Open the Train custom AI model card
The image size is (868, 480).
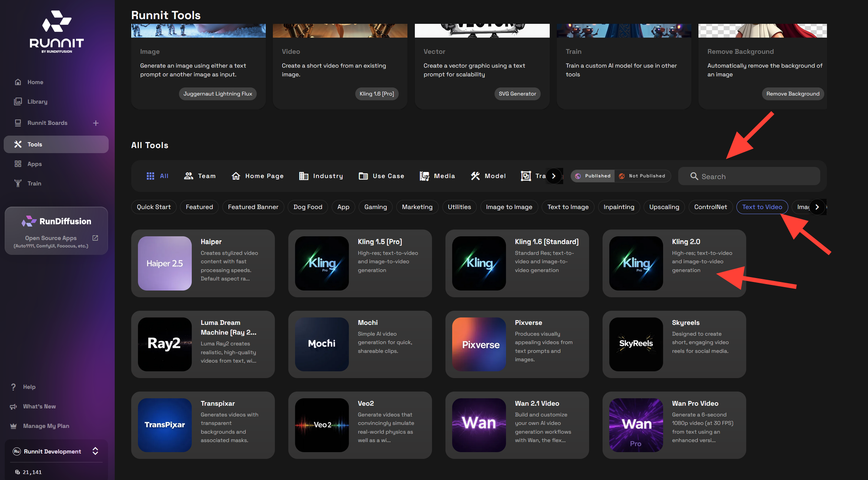pos(624,66)
